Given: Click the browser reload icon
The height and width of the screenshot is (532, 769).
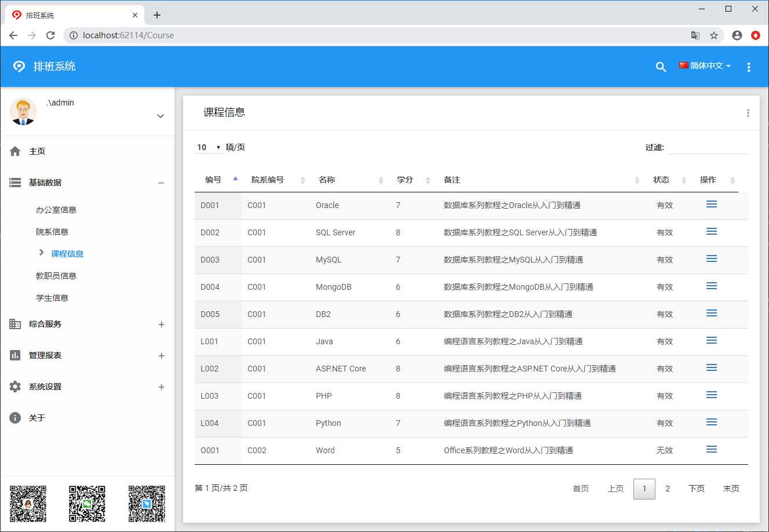Looking at the screenshot, I should coord(50,35).
